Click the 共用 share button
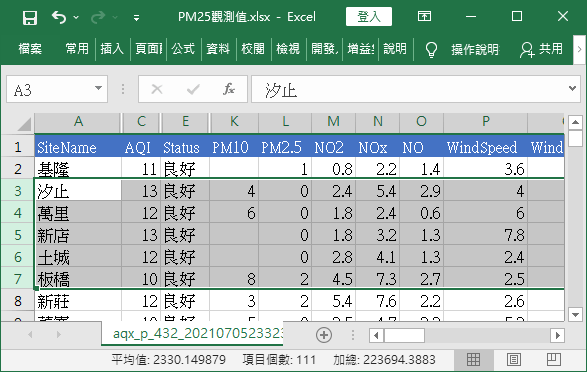The image size is (587, 372). point(541,49)
